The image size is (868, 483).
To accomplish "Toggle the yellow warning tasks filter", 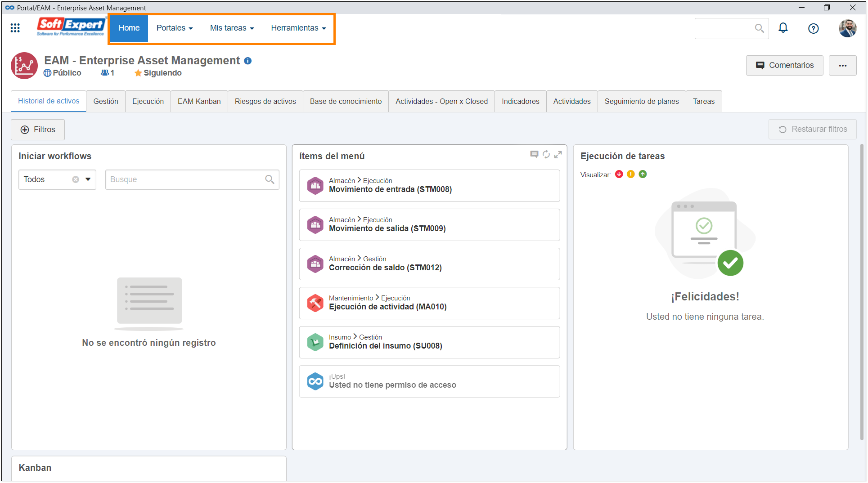I will 631,174.
